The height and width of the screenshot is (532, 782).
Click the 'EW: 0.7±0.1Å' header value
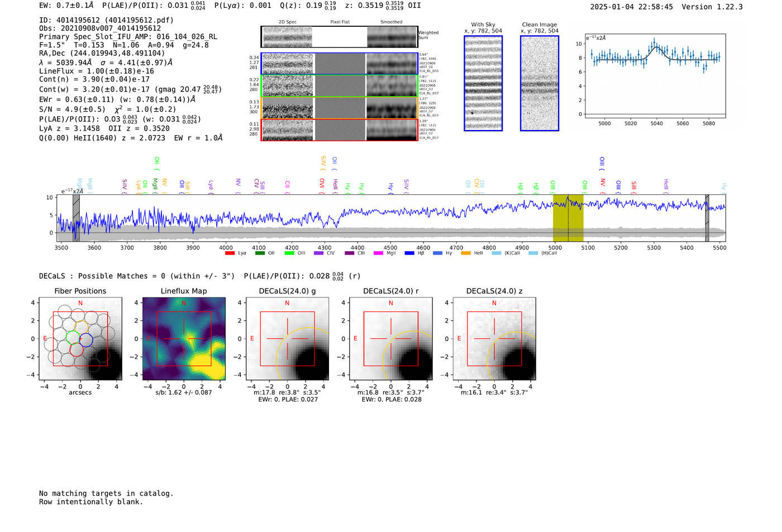(x=66, y=6)
